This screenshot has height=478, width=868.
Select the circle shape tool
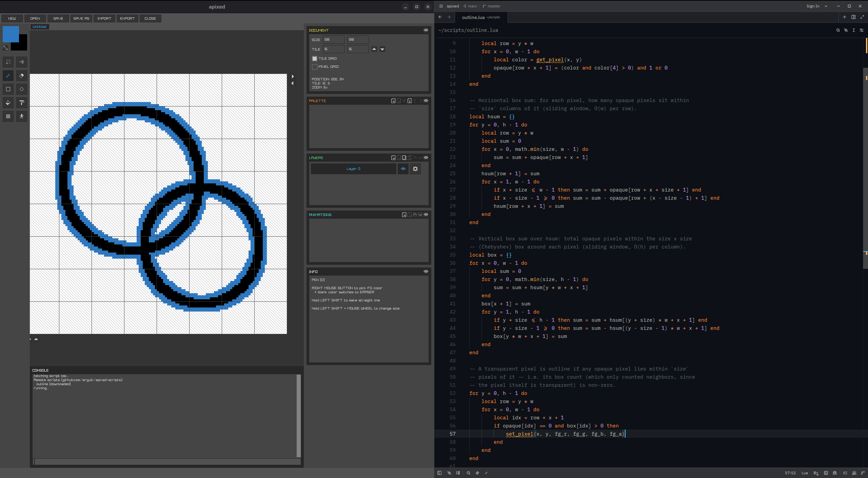click(x=22, y=89)
